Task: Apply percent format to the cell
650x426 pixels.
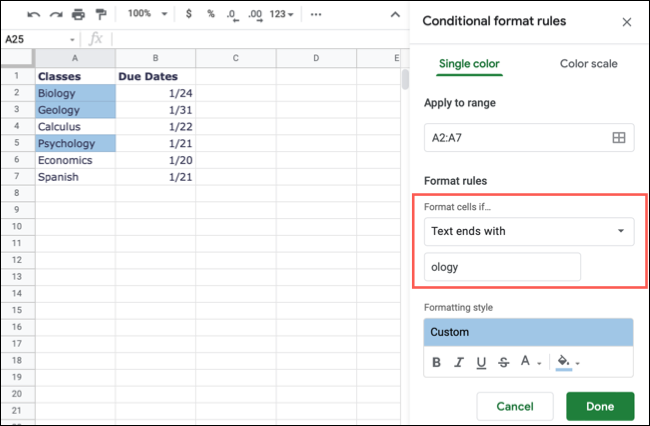Action: tap(210, 15)
